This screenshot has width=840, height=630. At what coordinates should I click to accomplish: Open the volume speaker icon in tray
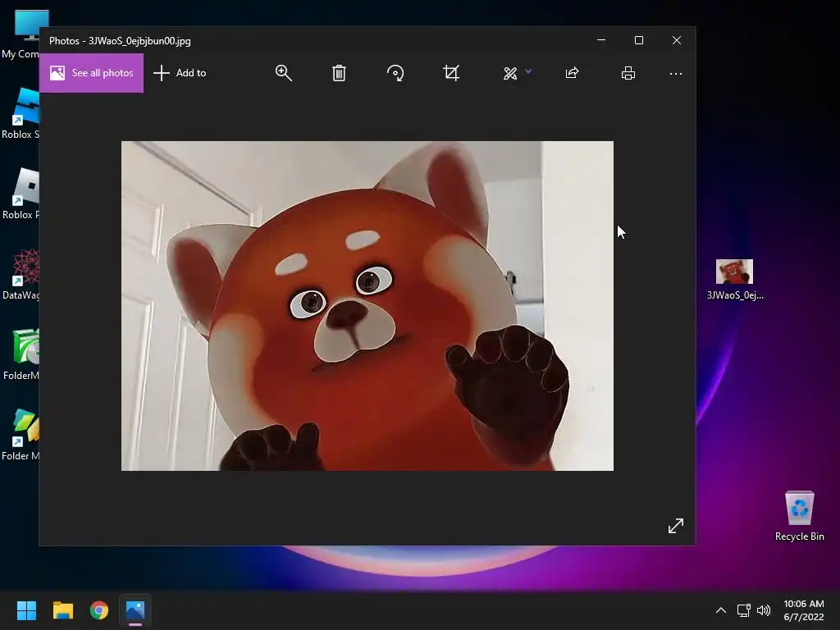pyautogui.click(x=764, y=610)
